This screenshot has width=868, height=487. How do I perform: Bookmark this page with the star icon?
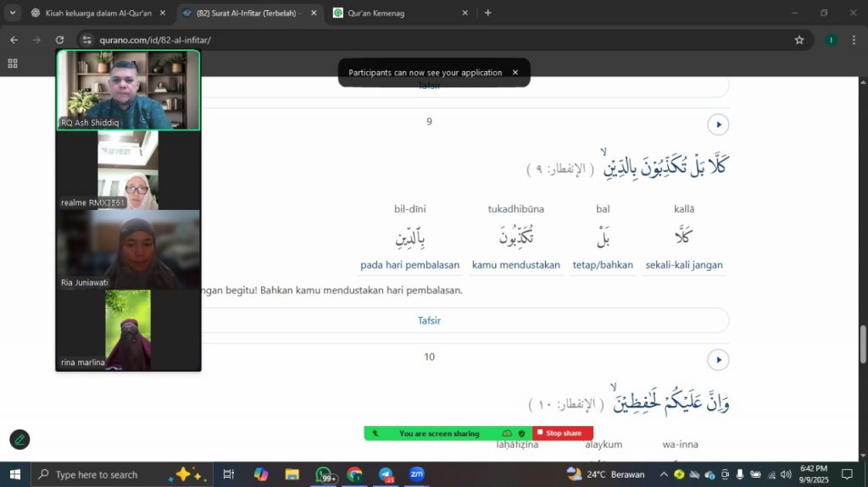point(798,40)
